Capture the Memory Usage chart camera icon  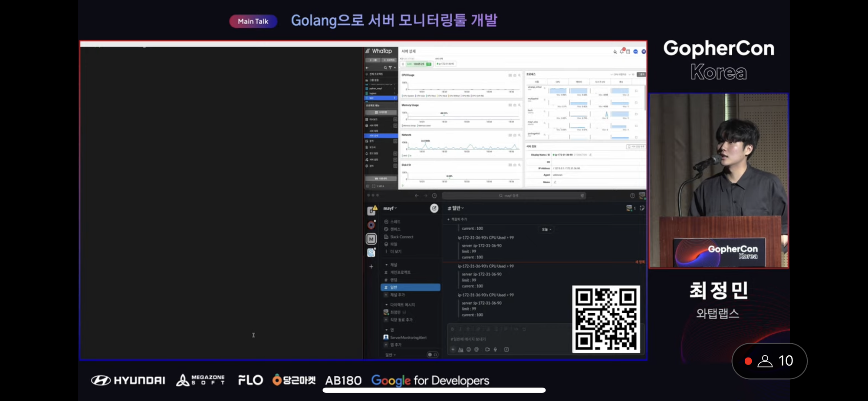pos(515,105)
